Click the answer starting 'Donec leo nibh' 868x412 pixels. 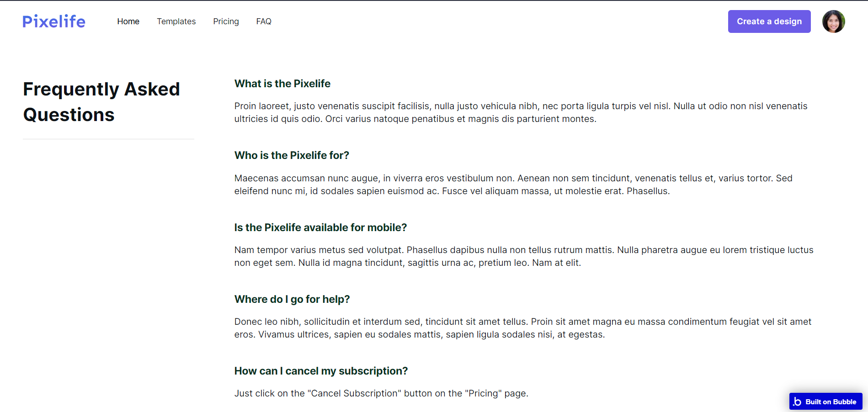pyautogui.click(x=523, y=328)
